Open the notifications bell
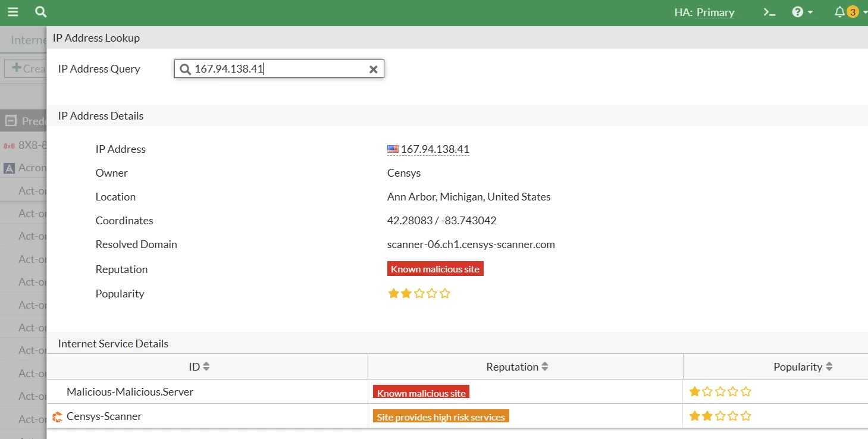 (x=839, y=12)
